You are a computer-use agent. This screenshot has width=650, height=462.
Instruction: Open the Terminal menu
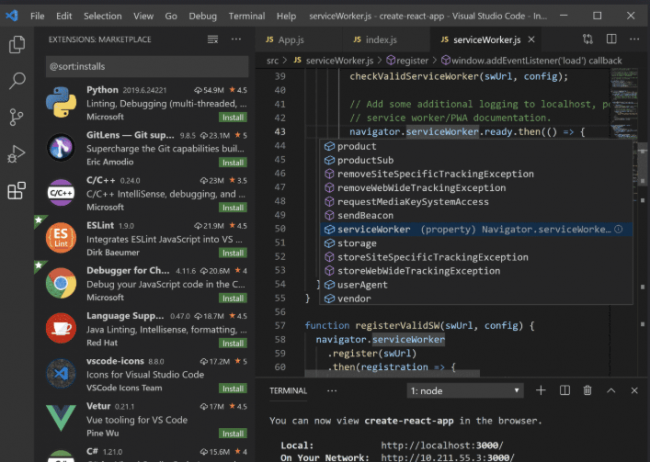[x=247, y=16]
